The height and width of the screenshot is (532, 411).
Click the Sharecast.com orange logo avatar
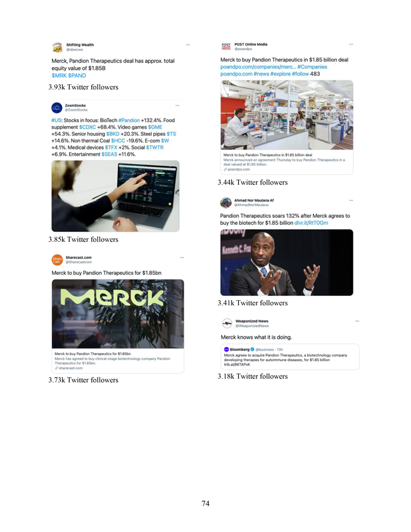tap(57, 260)
